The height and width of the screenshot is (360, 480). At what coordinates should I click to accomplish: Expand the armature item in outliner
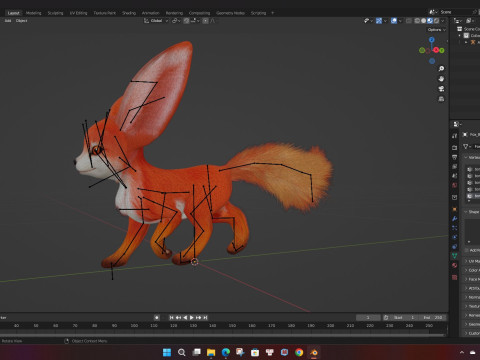point(466,42)
